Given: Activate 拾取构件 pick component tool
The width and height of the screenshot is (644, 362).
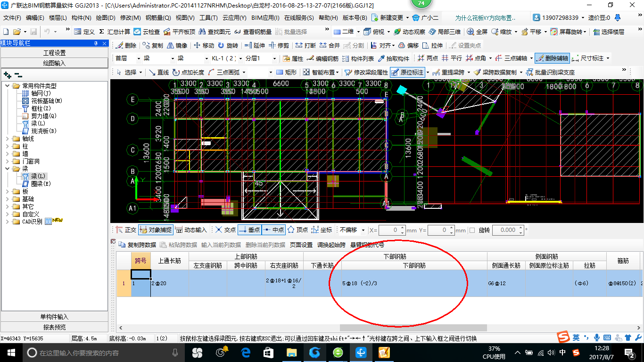Looking at the screenshot, I should click(x=394, y=59).
